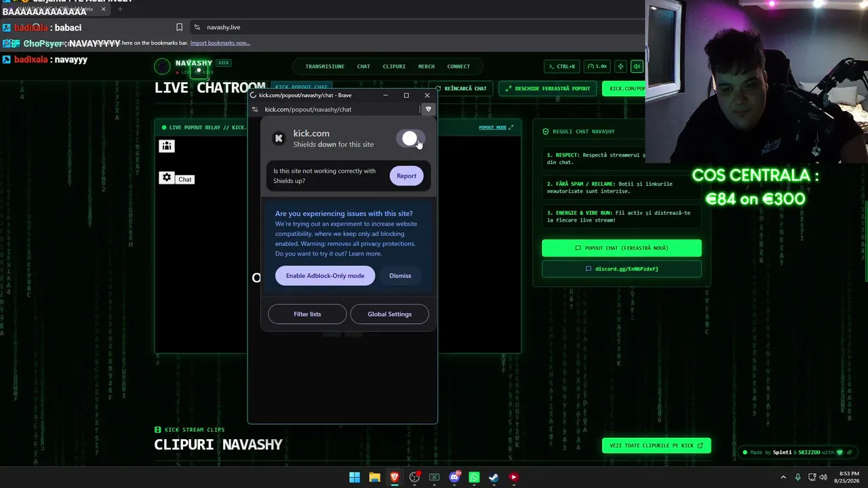Open site settings icon beside kick.com popout URL

(x=255, y=109)
